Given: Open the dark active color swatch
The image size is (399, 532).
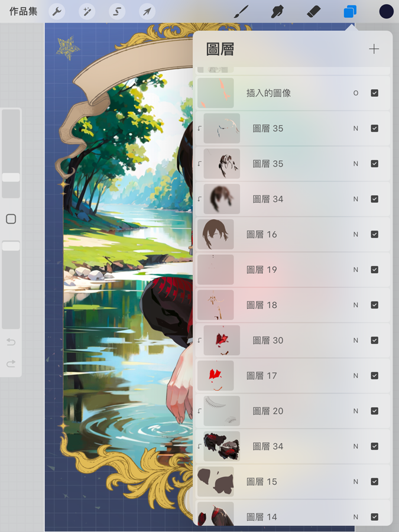Looking at the screenshot, I should point(386,12).
